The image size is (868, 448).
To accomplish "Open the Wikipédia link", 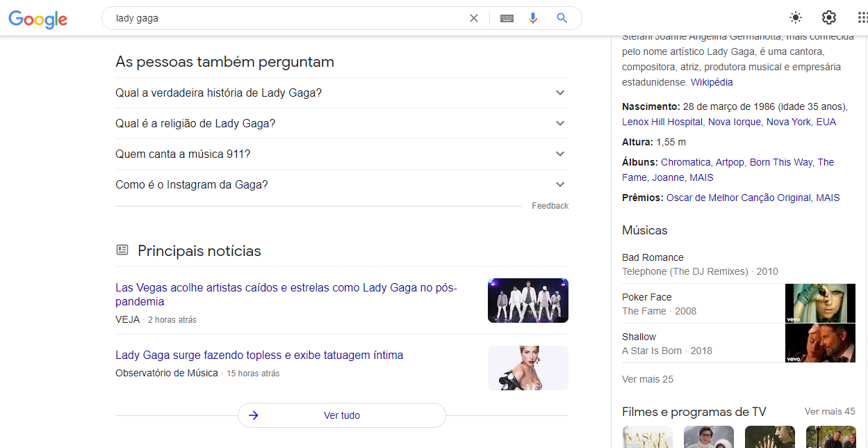I will coord(712,82).
